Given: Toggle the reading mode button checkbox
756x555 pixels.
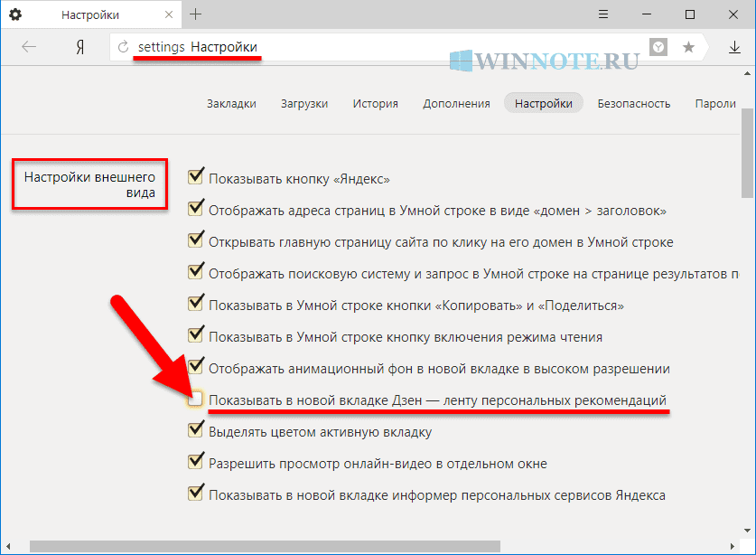Looking at the screenshot, I should (195, 335).
